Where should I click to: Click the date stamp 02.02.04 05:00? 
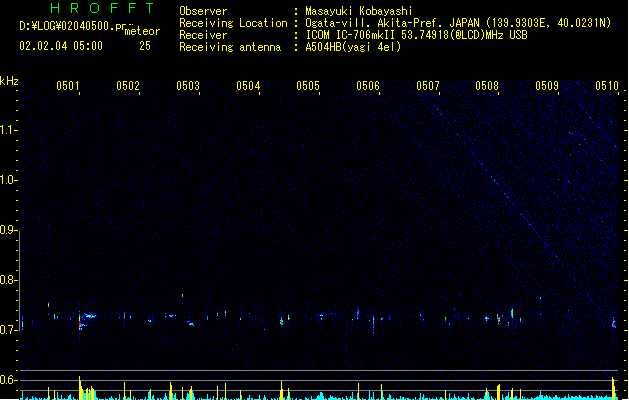(61, 46)
